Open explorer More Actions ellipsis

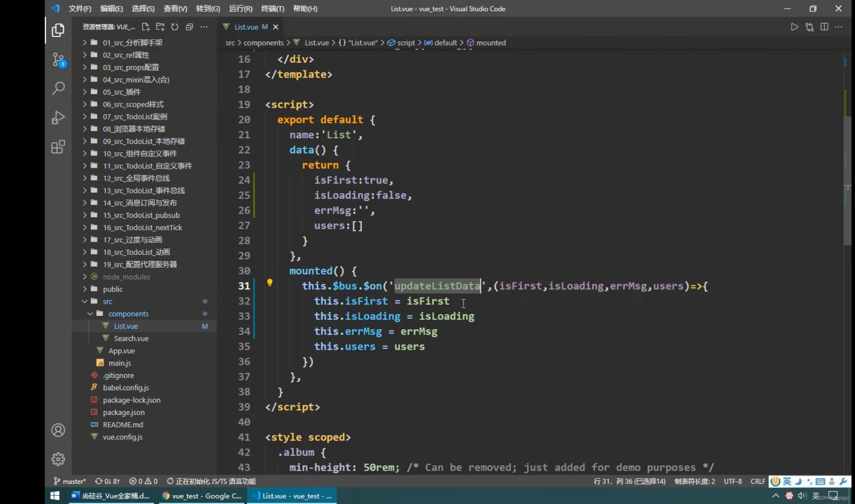pyautogui.click(x=204, y=27)
